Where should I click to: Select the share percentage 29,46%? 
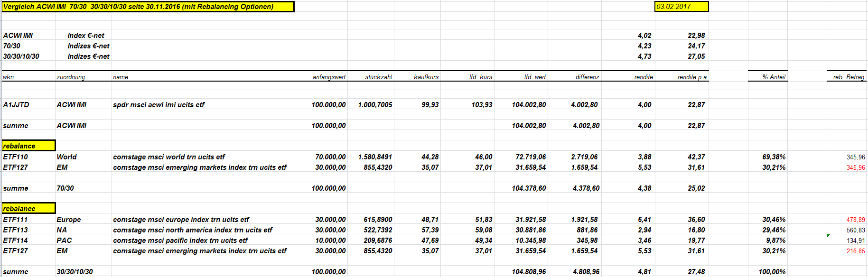(x=774, y=230)
